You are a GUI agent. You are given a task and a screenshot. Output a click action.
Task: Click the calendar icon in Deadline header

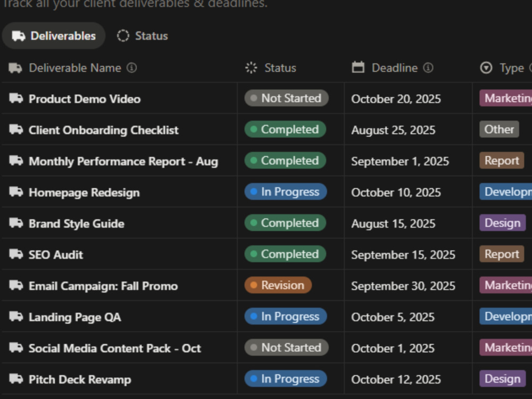(358, 67)
